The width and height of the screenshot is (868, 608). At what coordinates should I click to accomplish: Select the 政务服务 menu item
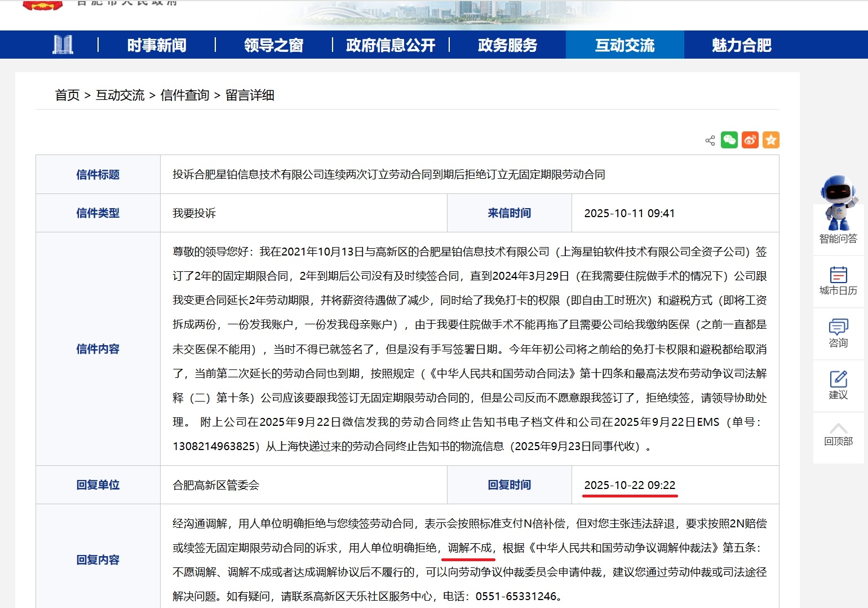coord(507,45)
